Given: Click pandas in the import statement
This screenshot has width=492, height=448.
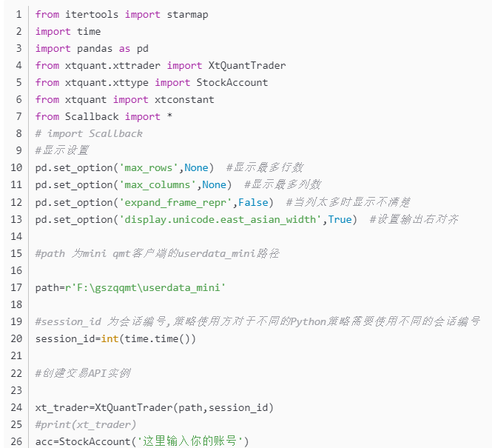Looking at the screenshot, I should click(x=95, y=48).
